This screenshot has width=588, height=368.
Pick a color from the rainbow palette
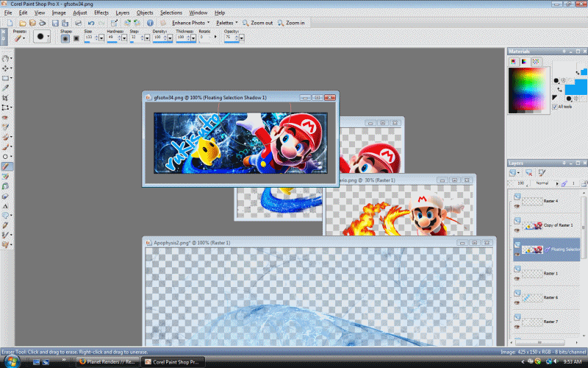click(526, 81)
